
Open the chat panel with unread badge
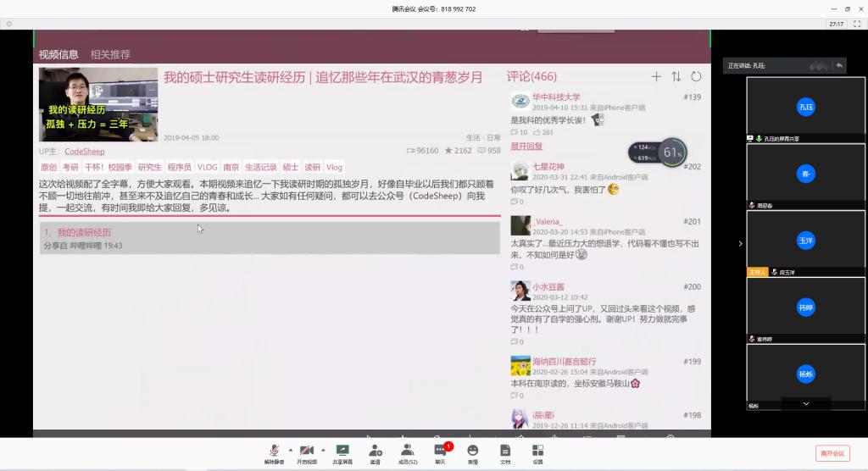(440, 452)
